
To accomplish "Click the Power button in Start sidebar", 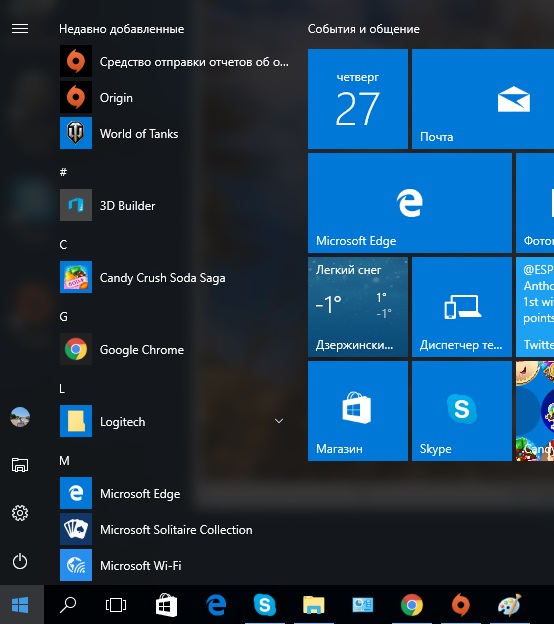I will click(x=20, y=562).
